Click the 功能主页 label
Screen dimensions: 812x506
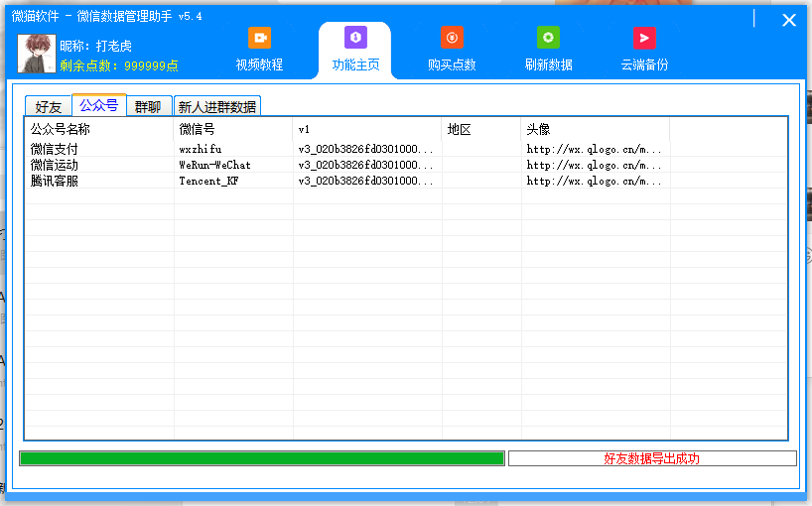(x=355, y=64)
